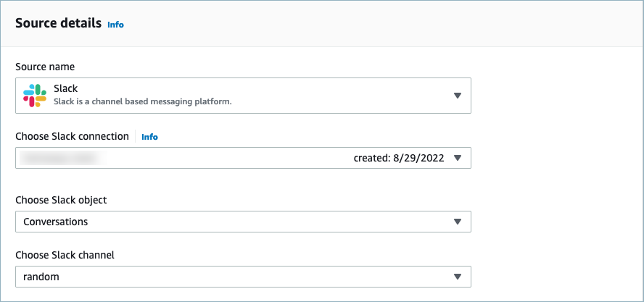Viewport: 644px width, 302px height.
Task: Click the "Choose Slack channel" label
Action: (x=65, y=255)
